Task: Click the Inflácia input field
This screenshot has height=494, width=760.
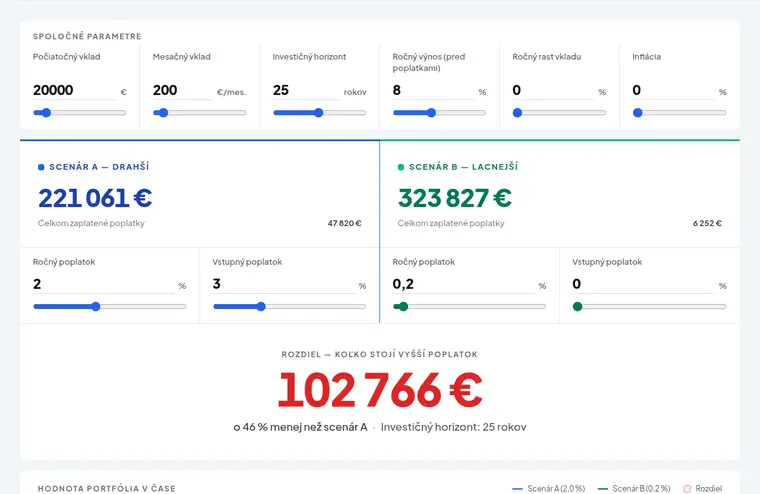Action: click(x=673, y=90)
